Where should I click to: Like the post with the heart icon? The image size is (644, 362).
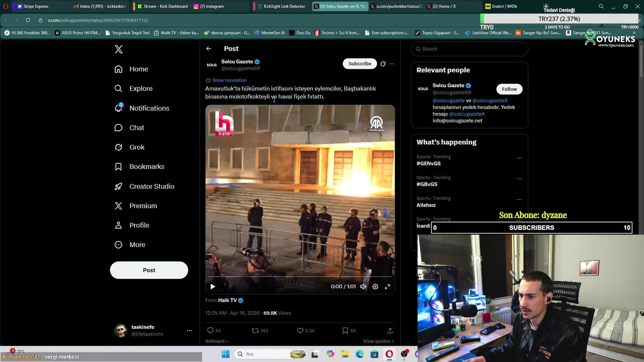pyautogui.click(x=300, y=330)
